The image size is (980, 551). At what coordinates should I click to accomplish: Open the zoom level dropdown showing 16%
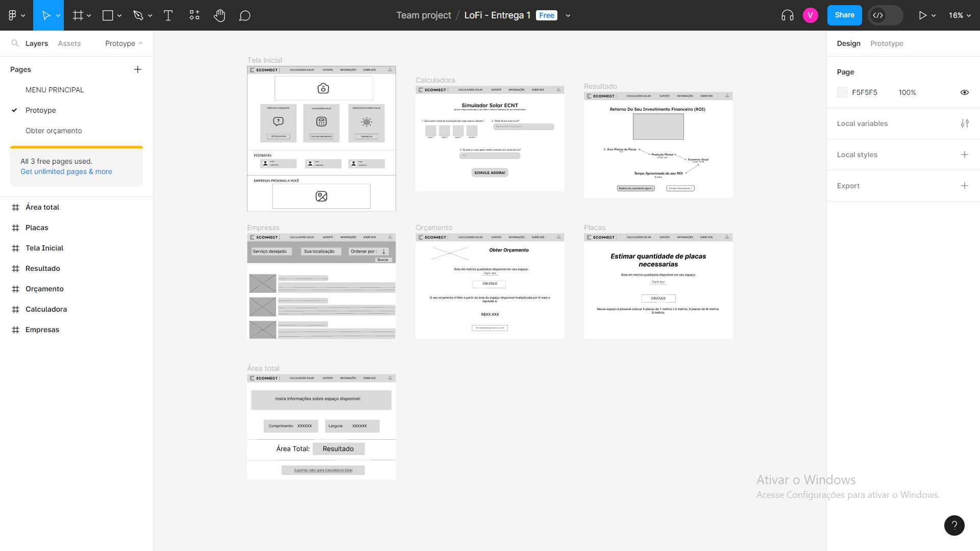point(959,15)
